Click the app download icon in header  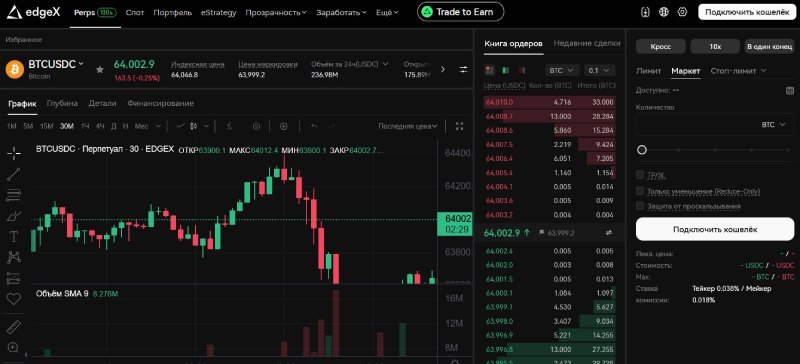click(645, 12)
